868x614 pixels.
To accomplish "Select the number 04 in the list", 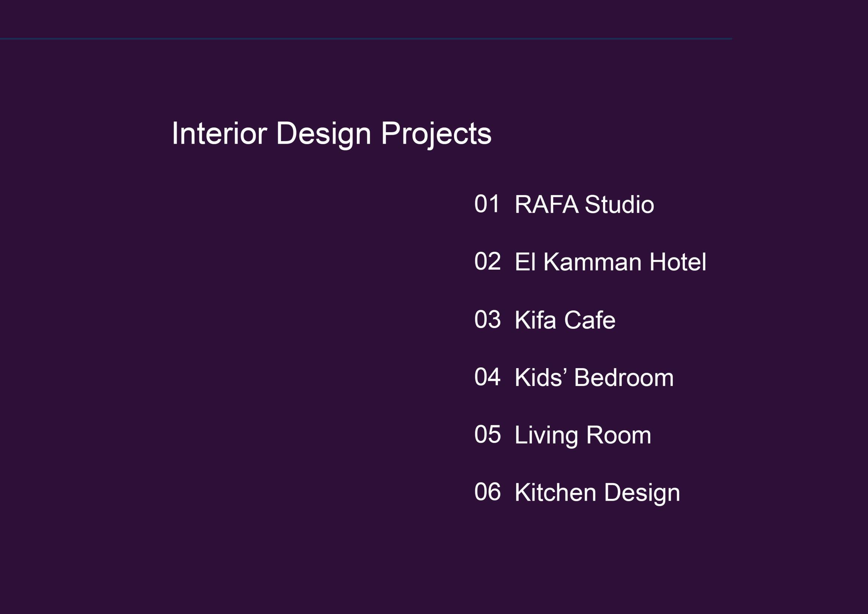I will point(487,377).
